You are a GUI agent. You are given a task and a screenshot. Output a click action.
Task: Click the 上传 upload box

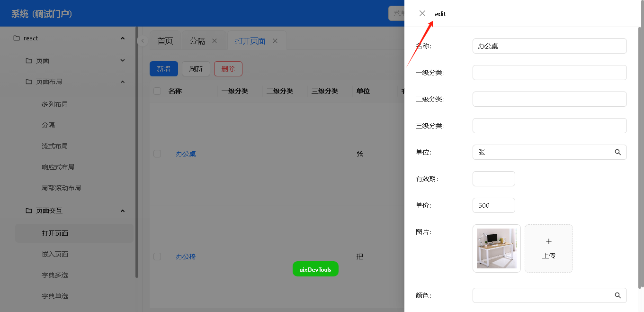(549, 248)
